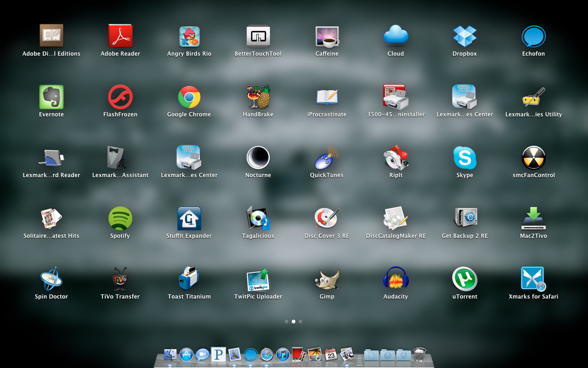This screenshot has height=368, width=588.
Task: Launch FlashFrozen
Action: coord(120,97)
